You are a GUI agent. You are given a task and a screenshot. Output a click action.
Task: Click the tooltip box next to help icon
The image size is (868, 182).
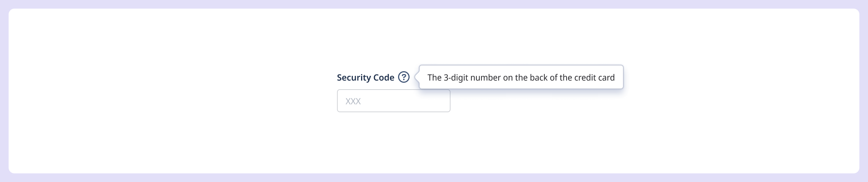point(521,77)
